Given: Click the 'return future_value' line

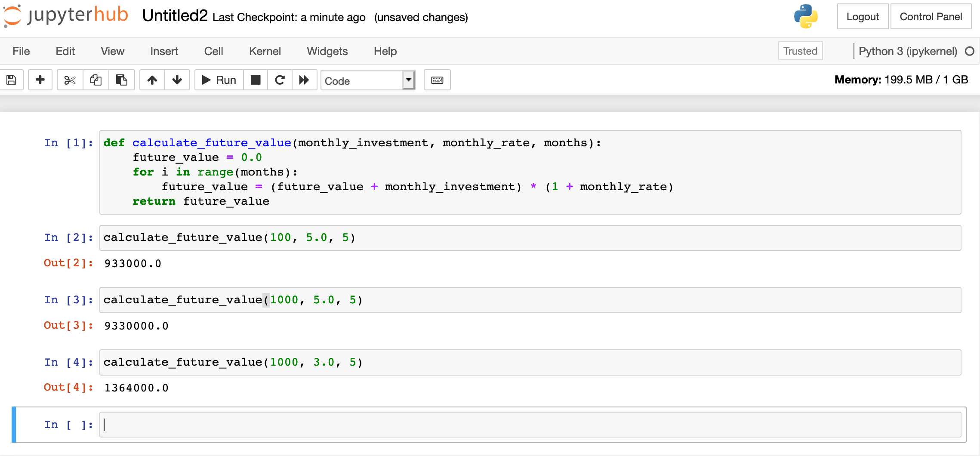Looking at the screenshot, I should 201,201.
